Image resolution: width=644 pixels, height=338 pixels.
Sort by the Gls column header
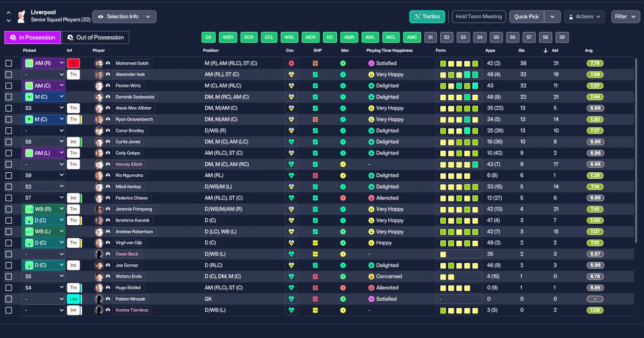pos(521,50)
